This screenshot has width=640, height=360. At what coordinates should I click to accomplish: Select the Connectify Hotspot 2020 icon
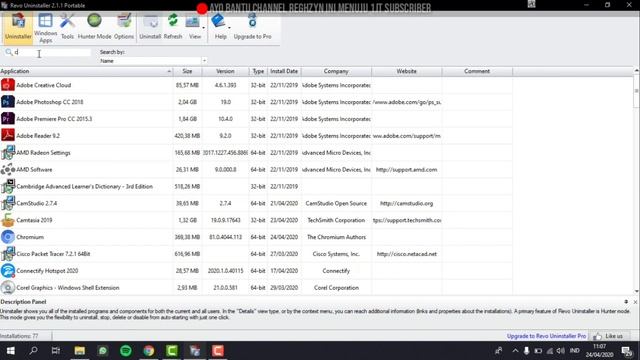(x=8, y=271)
